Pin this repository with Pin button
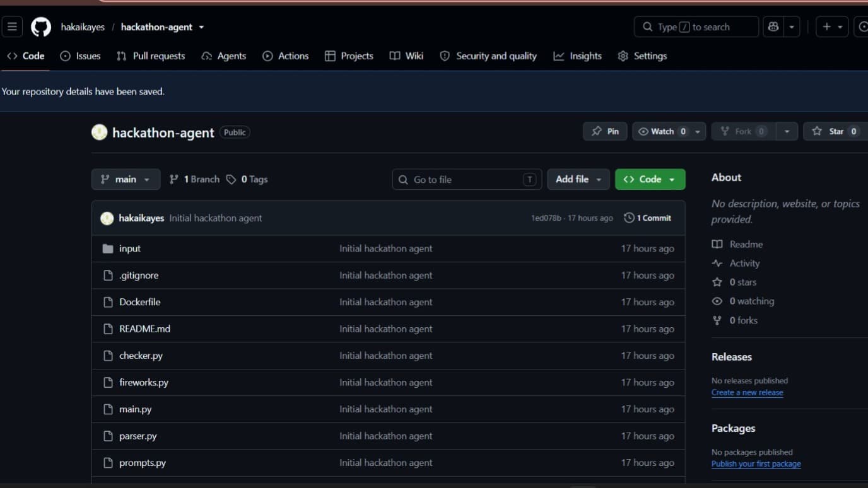 [x=605, y=131]
